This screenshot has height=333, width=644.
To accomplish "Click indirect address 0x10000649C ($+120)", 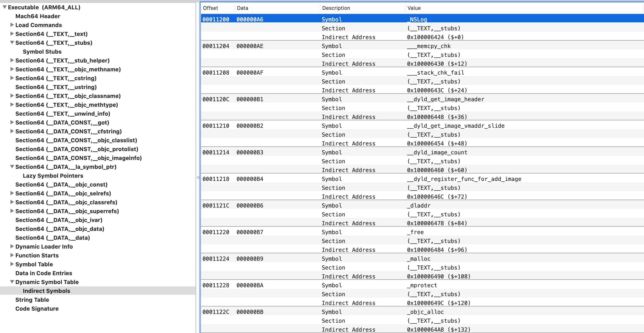I will tap(439, 303).
